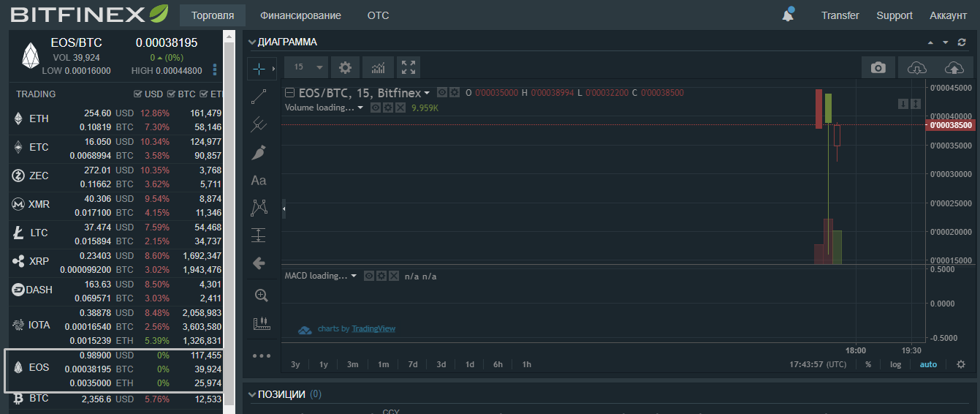
Task: Set chart range to 1h
Action: [527, 364]
